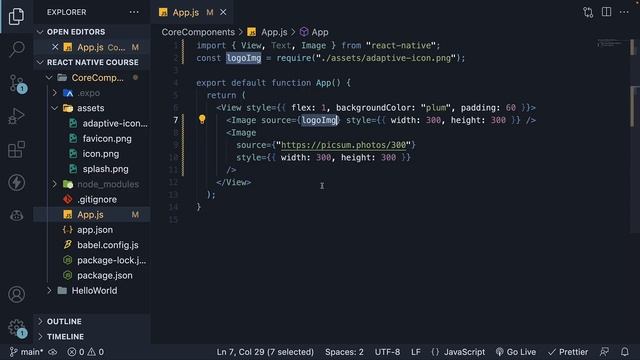Expand the .expo folder
This screenshot has width=640, height=360.
55,93
